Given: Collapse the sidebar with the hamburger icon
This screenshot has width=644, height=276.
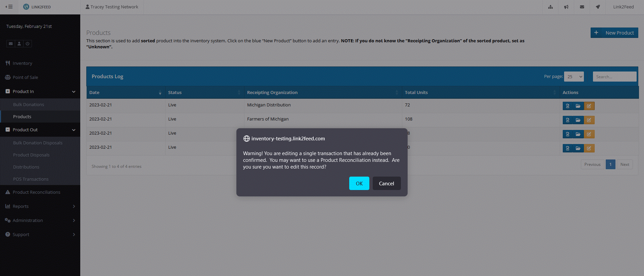Looking at the screenshot, I should tap(9, 7).
